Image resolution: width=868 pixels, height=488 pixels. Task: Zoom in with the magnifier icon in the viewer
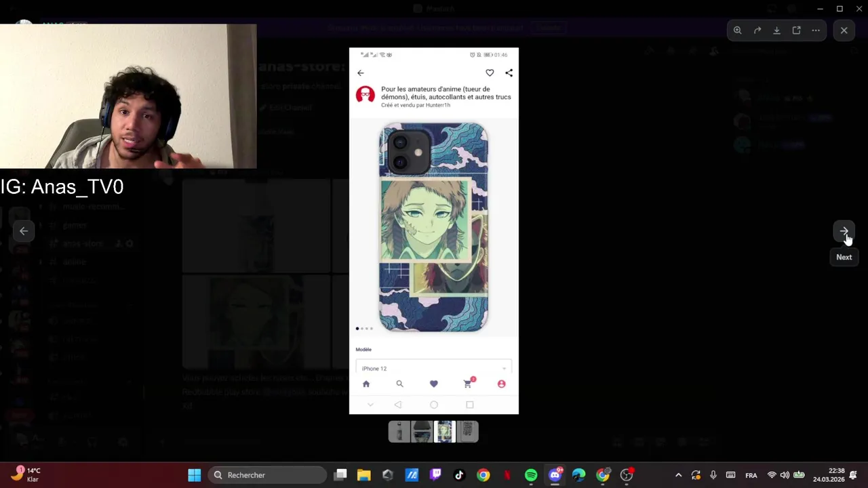pos(737,30)
